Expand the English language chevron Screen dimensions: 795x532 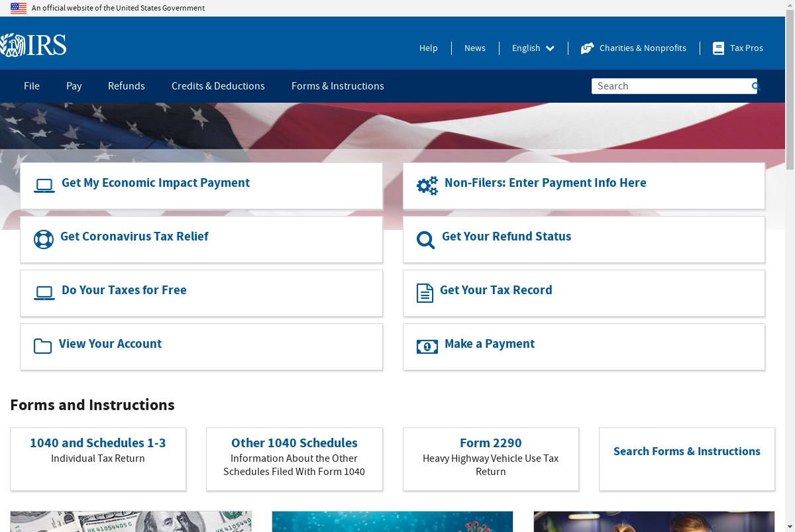click(x=550, y=48)
